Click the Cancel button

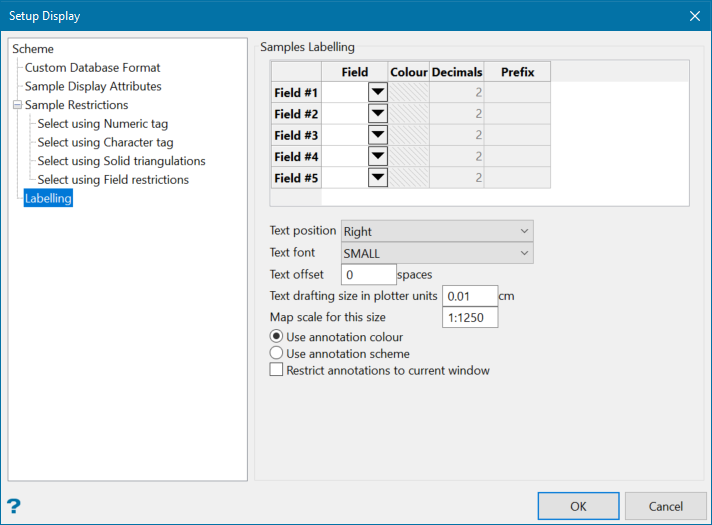coord(666,506)
